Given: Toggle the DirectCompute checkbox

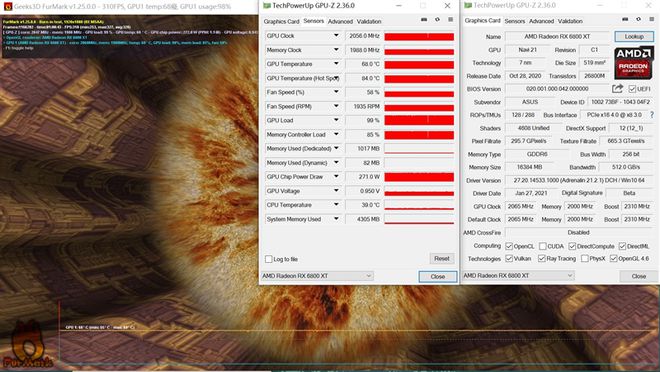Looking at the screenshot, I should click(x=572, y=246).
